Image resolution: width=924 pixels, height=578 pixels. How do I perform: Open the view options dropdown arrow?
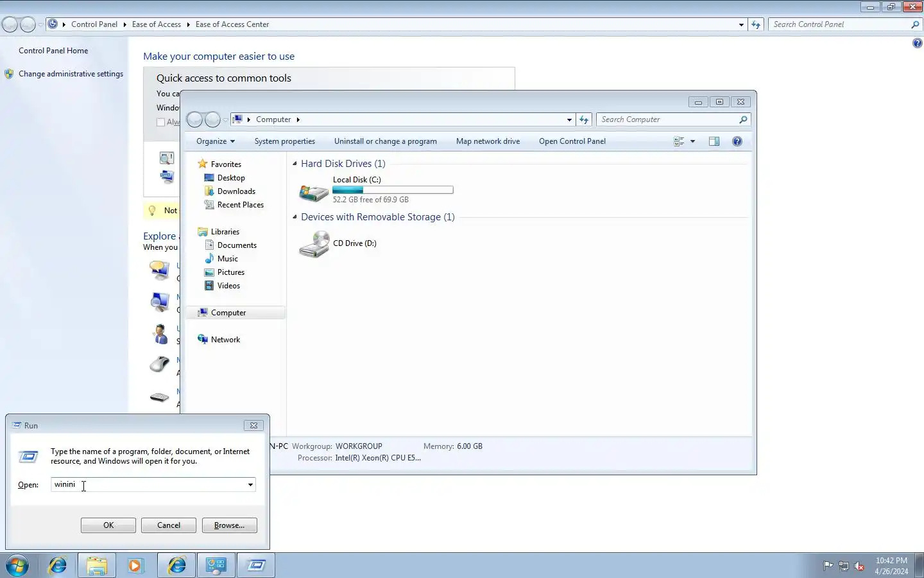coord(692,141)
